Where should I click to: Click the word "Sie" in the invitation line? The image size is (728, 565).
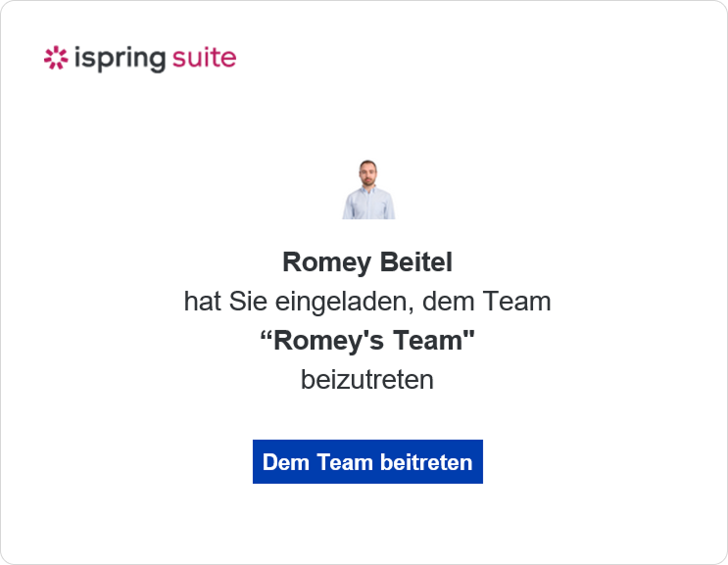(248, 301)
